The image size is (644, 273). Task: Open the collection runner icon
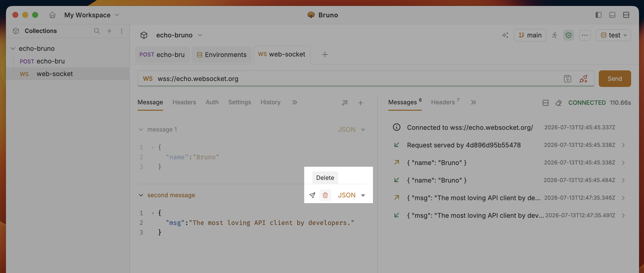pos(554,35)
